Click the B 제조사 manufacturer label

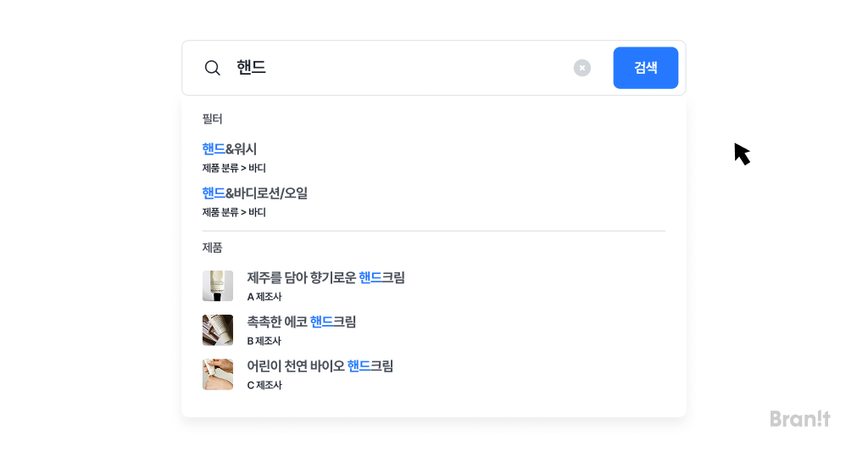264,341
